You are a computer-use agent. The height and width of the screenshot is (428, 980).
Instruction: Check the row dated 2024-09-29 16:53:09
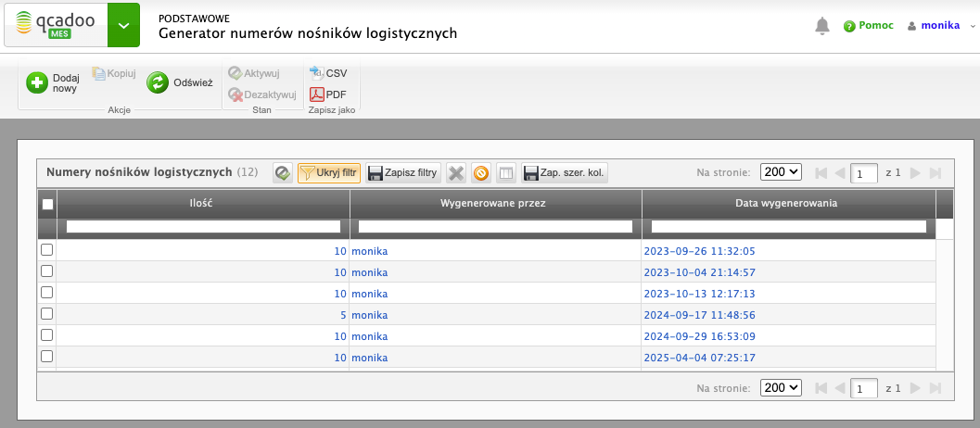[47, 335]
